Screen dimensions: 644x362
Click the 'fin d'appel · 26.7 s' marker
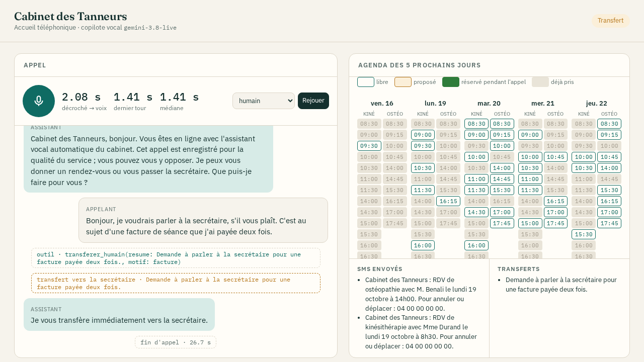pos(176,342)
